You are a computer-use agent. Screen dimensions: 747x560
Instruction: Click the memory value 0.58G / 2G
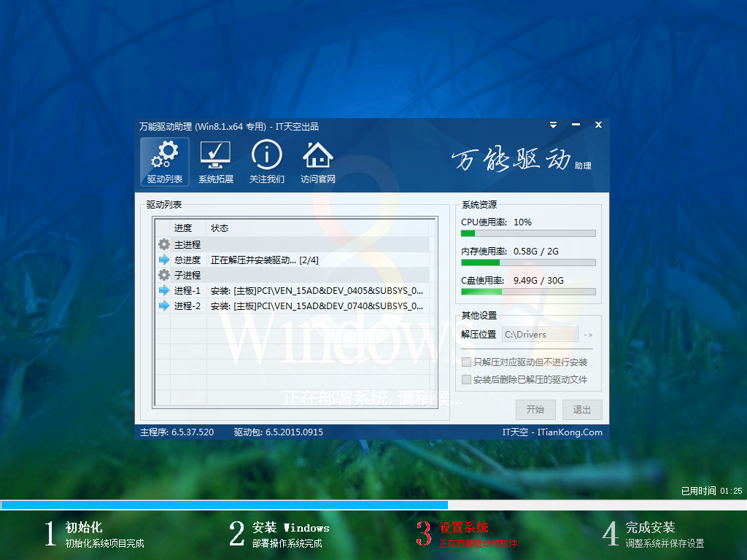(536, 252)
